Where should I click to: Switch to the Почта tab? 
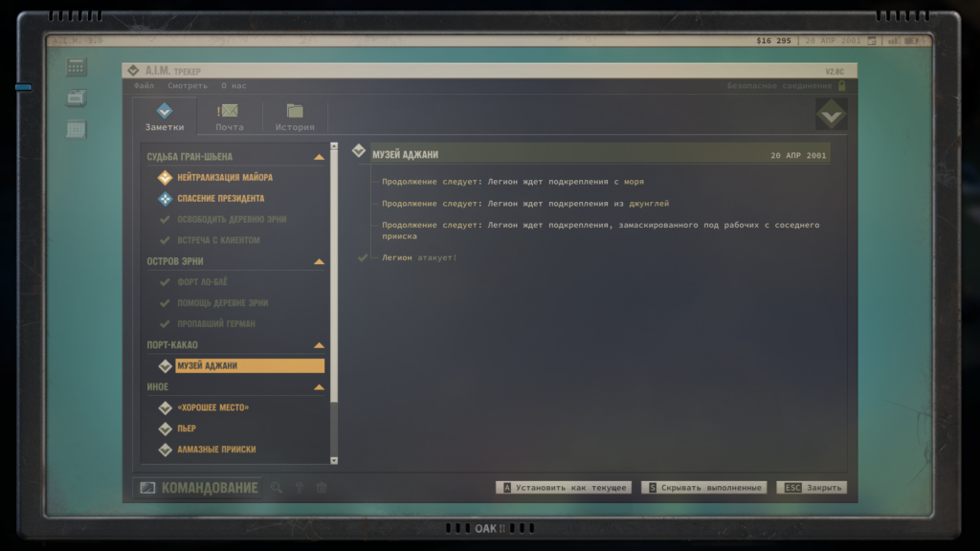(229, 117)
